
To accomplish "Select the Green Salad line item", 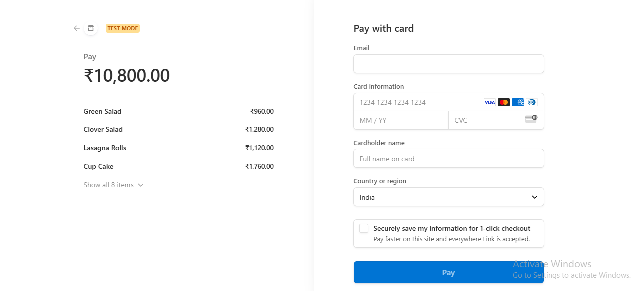I will click(x=102, y=111).
